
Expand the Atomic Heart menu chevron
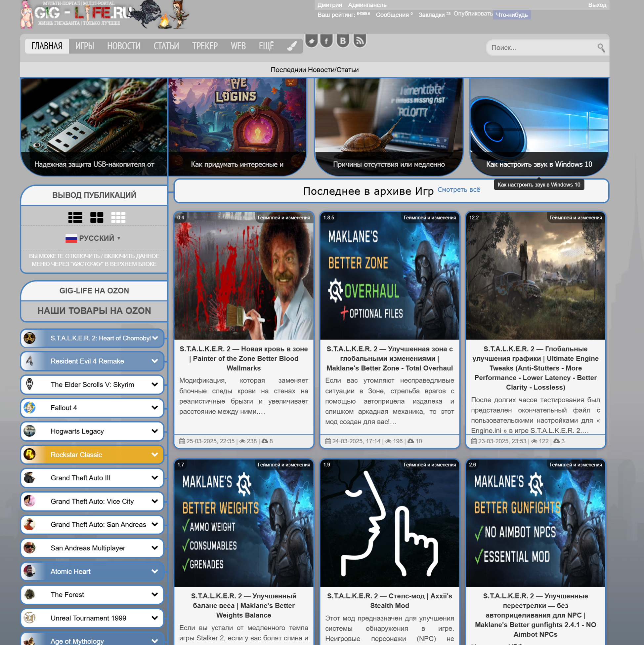pos(155,571)
